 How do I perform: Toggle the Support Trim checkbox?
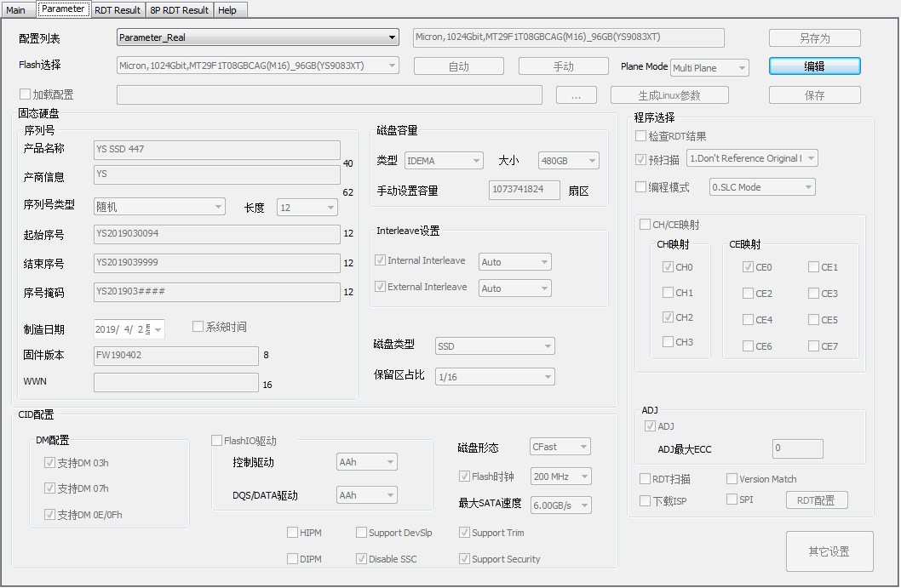coord(464,533)
